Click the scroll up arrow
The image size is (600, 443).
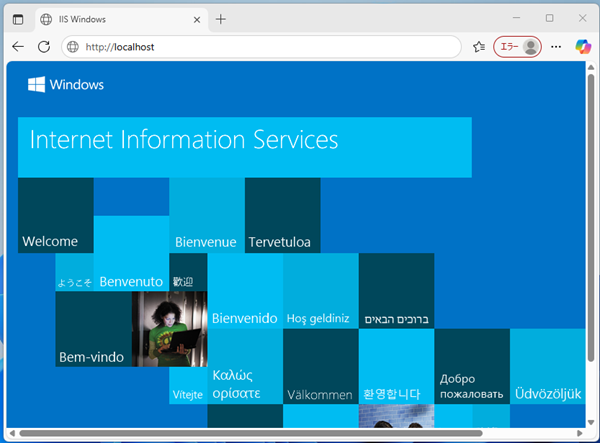click(591, 67)
